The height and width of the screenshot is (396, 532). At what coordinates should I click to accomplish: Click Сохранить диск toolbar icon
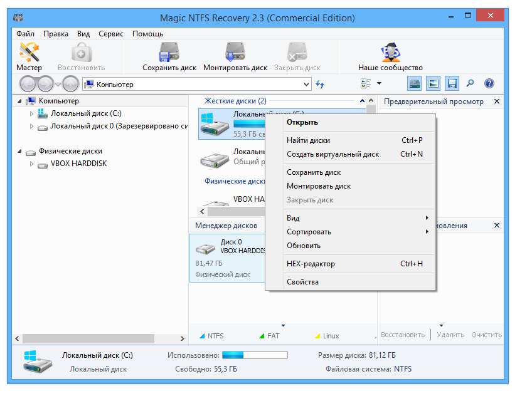(169, 52)
